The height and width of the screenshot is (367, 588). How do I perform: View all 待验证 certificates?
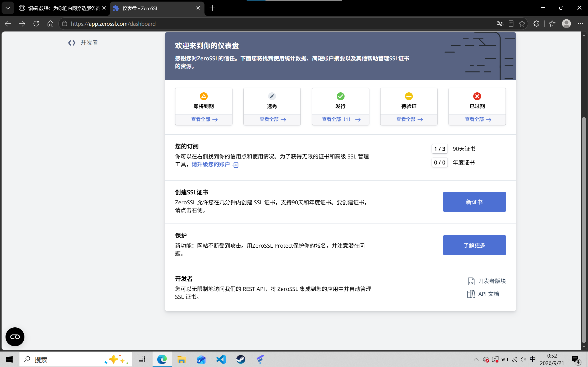pyautogui.click(x=409, y=119)
